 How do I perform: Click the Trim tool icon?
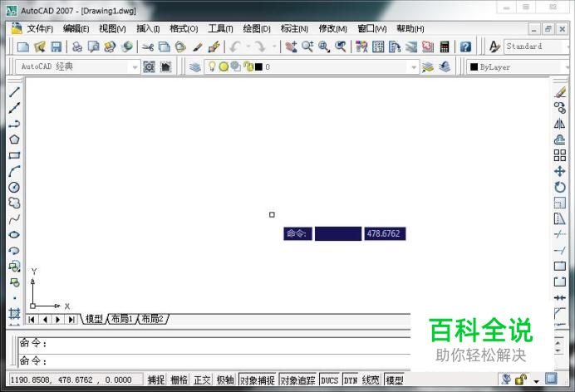(559, 234)
